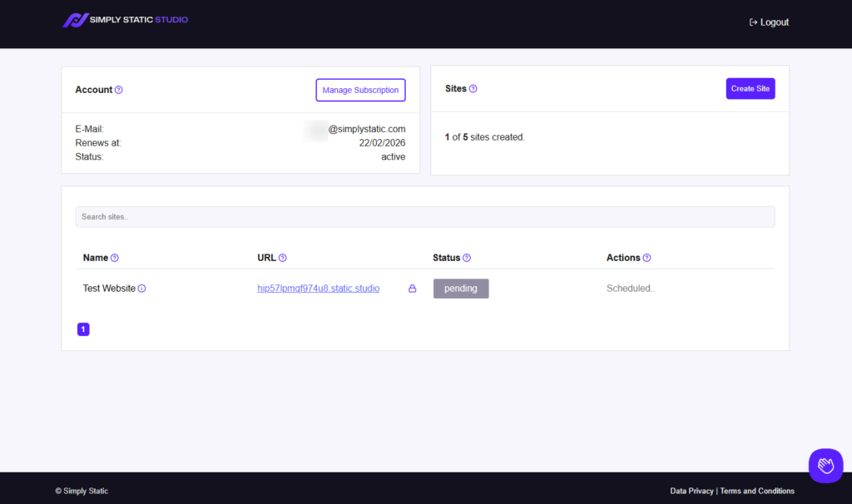Select pagination page 1
Viewport: 852px width, 504px height.
point(83,329)
